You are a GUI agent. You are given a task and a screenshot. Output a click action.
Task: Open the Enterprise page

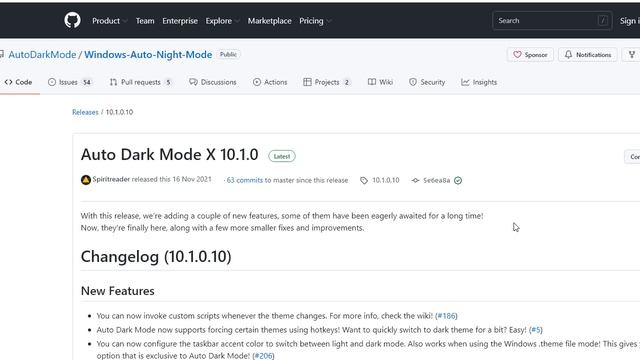(180, 21)
